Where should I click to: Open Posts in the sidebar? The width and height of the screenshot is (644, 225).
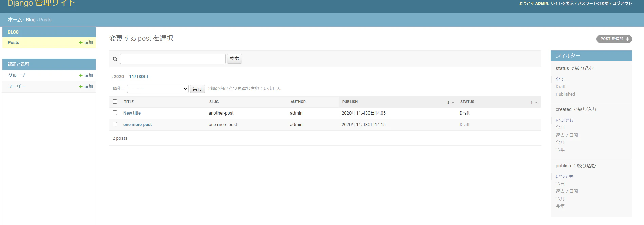coord(14,43)
